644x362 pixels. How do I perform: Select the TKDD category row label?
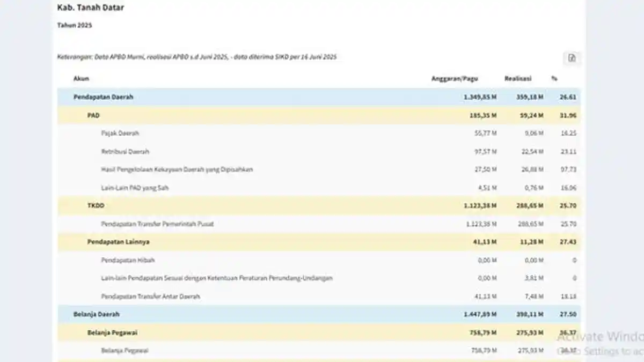pos(95,205)
